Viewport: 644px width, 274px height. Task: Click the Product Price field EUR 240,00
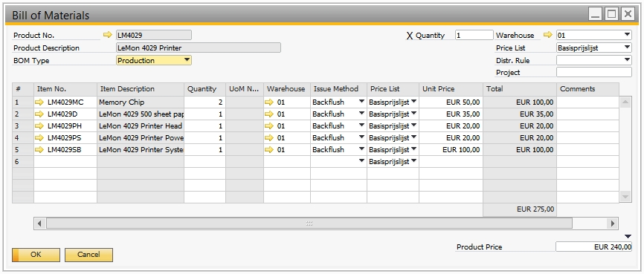[594, 247]
